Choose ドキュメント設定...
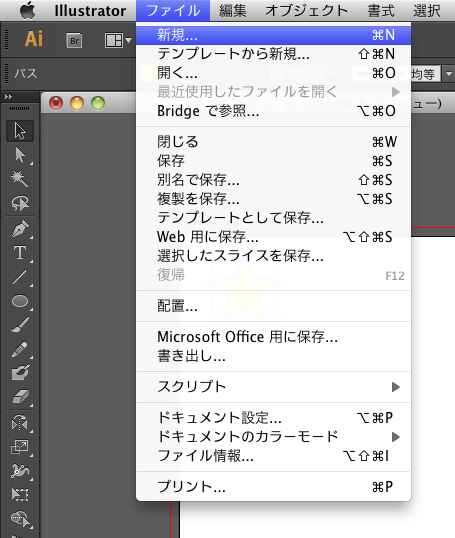Viewport: 455px width, 538px height. pyautogui.click(x=274, y=418)
